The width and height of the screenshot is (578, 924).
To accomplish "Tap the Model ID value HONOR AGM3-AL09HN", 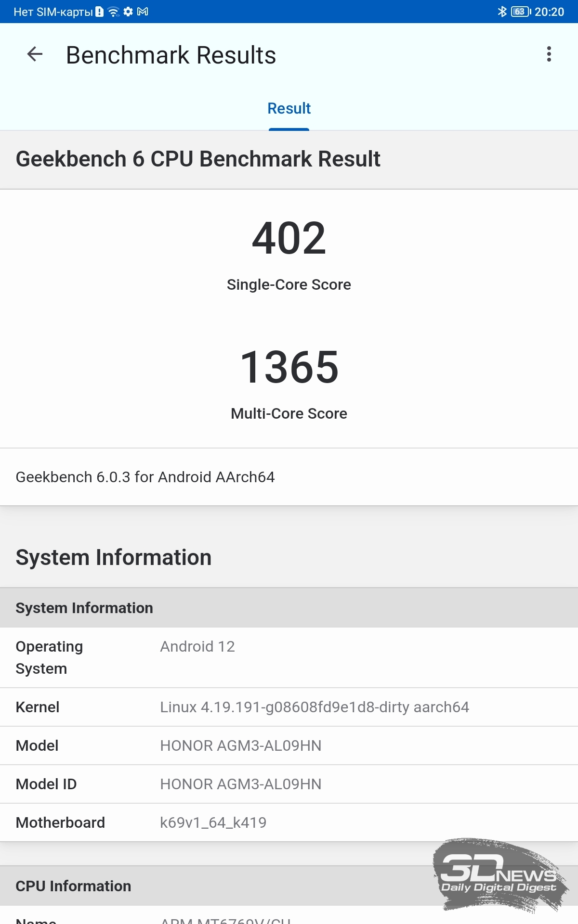I will coord(241,784).
